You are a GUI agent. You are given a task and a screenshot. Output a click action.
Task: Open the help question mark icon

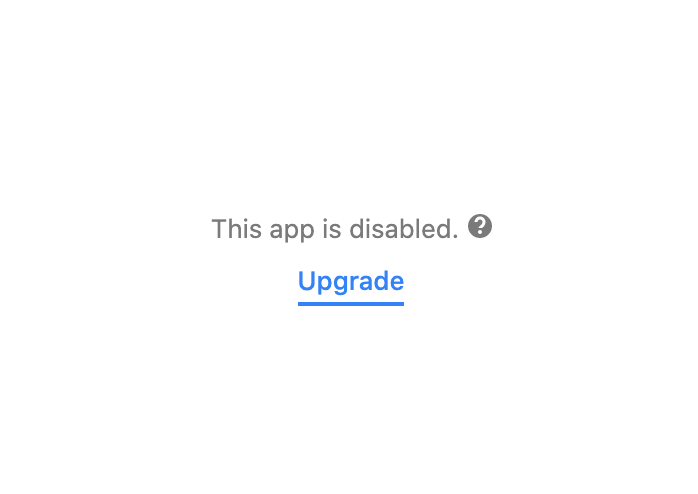[480, 226]
